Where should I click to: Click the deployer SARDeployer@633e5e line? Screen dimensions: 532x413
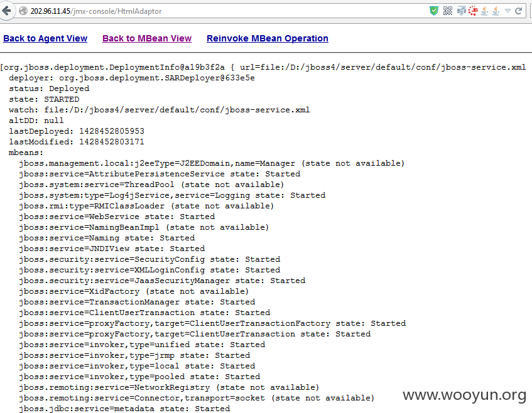pos(132,78)
